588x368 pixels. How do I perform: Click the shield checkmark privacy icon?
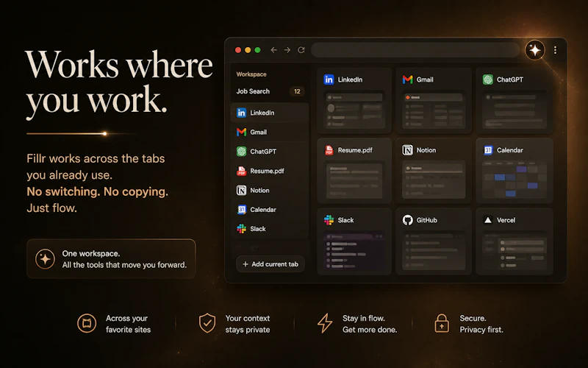pos(207,323)
